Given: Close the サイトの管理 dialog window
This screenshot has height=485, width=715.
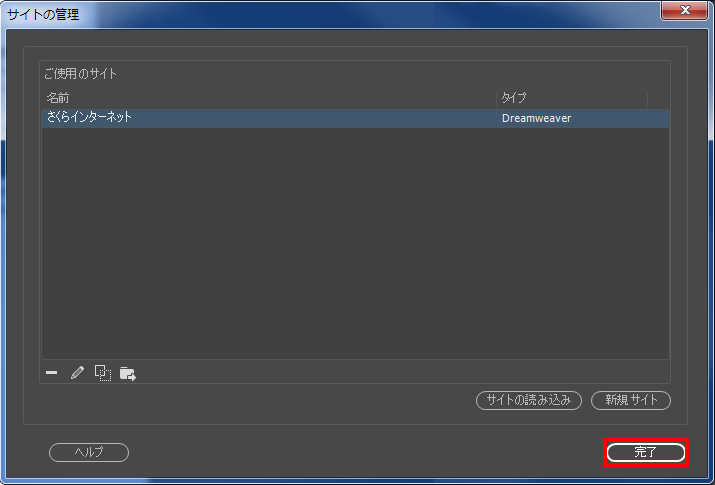Looking at the screenshot, I should [684, 10].
